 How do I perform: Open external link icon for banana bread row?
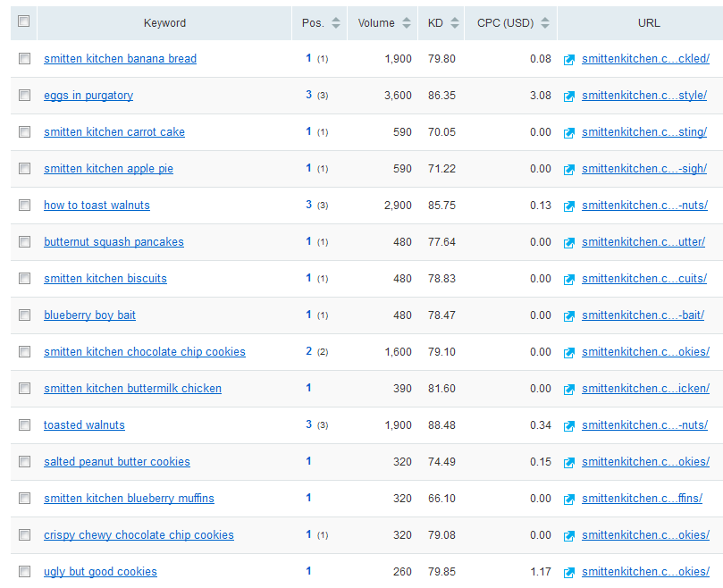pyautogui.click(x=569, y=60)
